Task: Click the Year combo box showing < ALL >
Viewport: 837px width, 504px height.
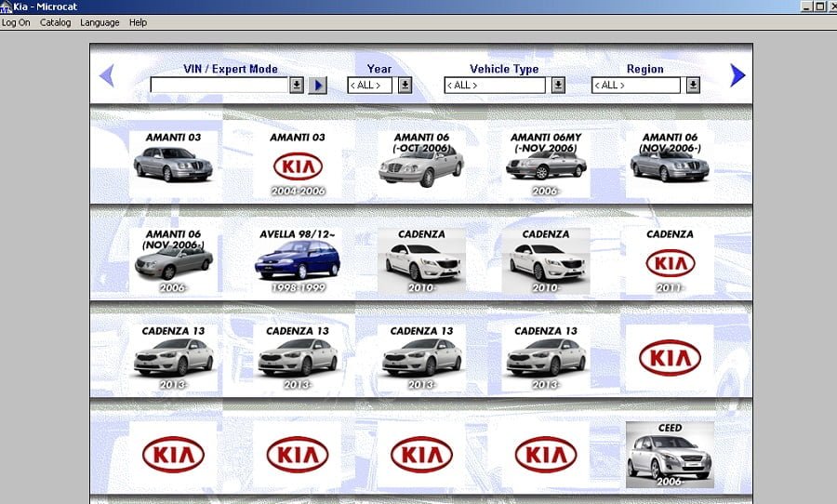Action: click(369, 85)
